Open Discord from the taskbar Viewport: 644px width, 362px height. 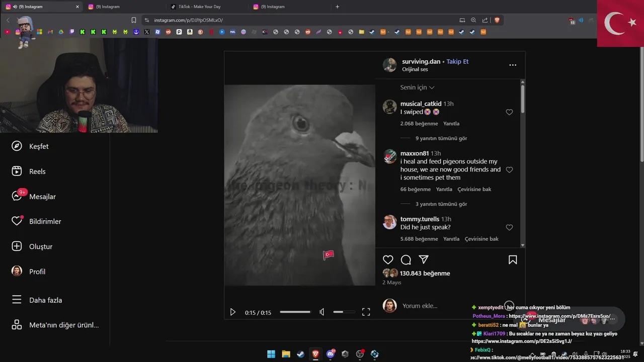point(331,354)
